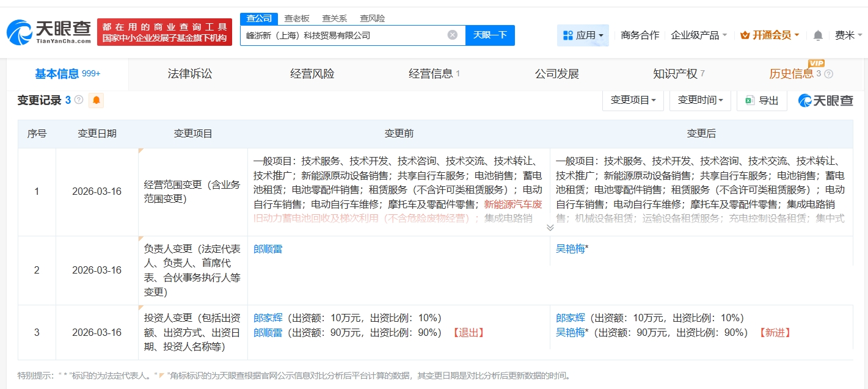The image size is (868, 389).
Task: Open 郎顺雷 link in row 2
Action: (268, 249)
